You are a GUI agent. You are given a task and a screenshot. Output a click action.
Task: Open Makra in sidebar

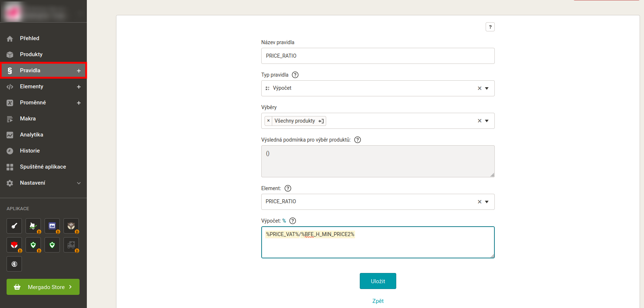(43, 119)
